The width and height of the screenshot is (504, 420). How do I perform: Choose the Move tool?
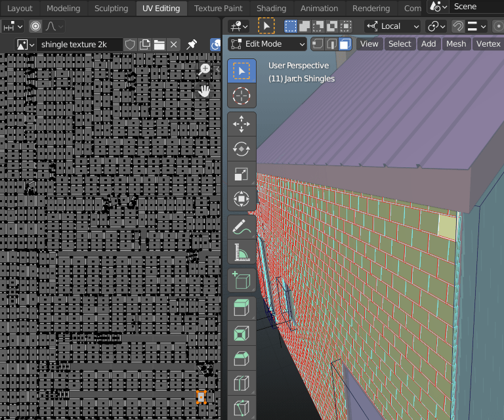pos(241,124)
